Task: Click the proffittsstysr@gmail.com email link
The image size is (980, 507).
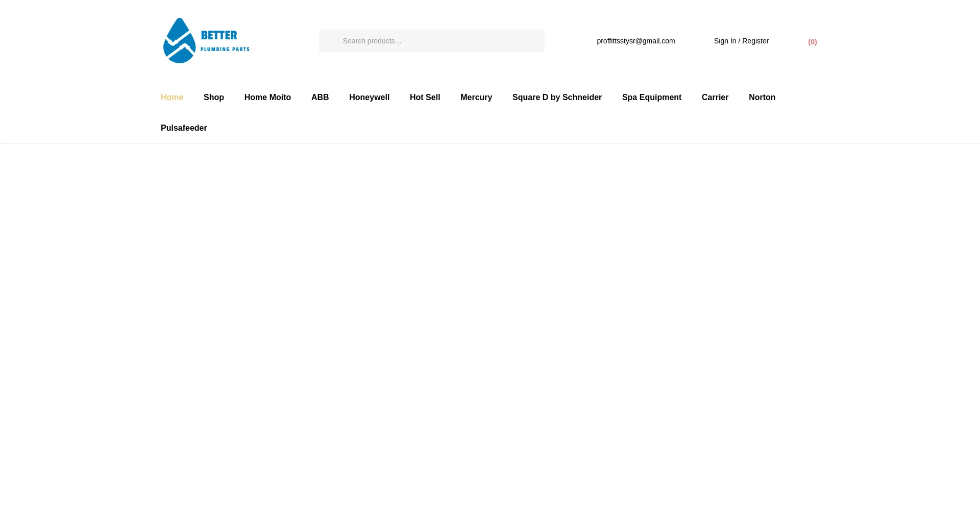Action: pos(635,41)
